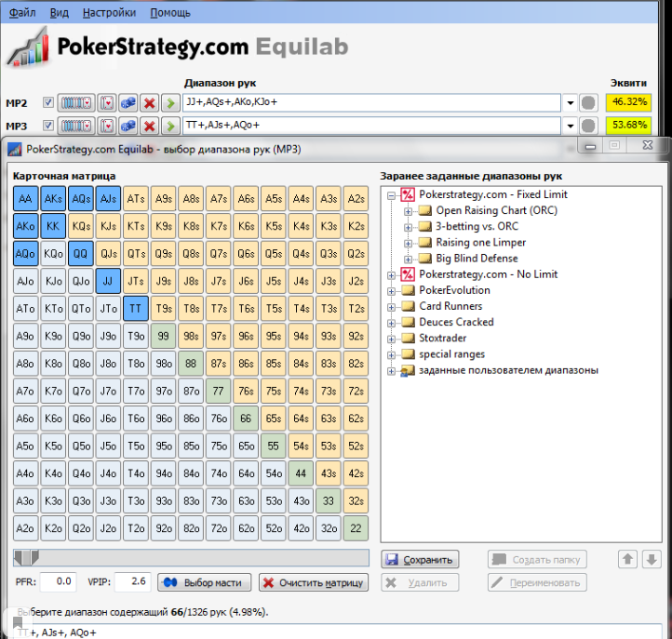This screenshot has width=672, height=639.
Task: Click the PFR input field
Action: click(59, 581)
